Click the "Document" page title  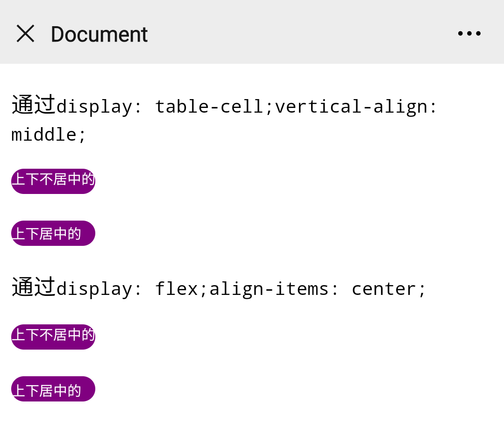pos(99,34)
